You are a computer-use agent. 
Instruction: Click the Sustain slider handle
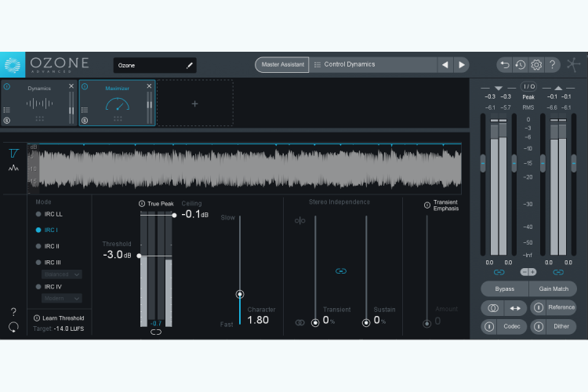[366, 322]
